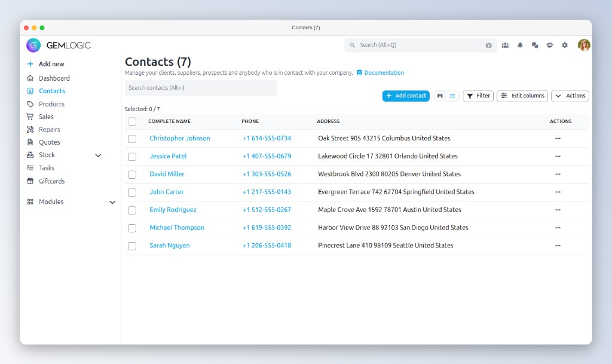Open row actions menu for Sarah Nguyen
The width and height of the screenshot is (612, 364).
(x=558, y=246)
